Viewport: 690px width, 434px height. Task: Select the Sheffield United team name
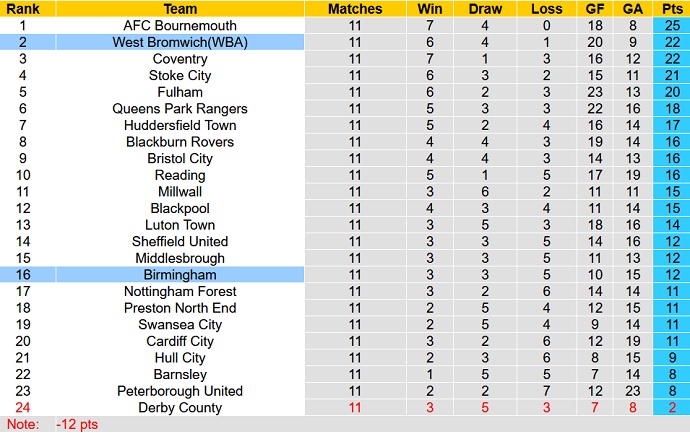click(x=180, y=241)
